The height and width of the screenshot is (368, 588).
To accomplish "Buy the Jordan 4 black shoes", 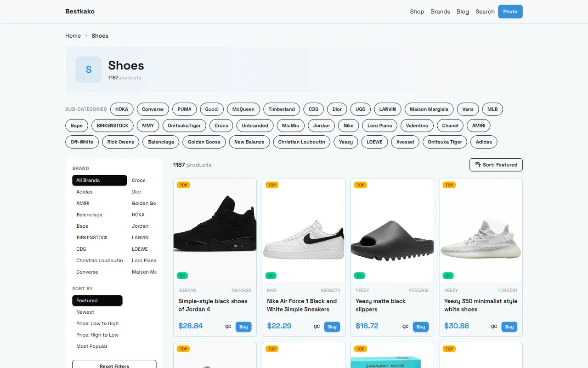I will pos(243,327).
